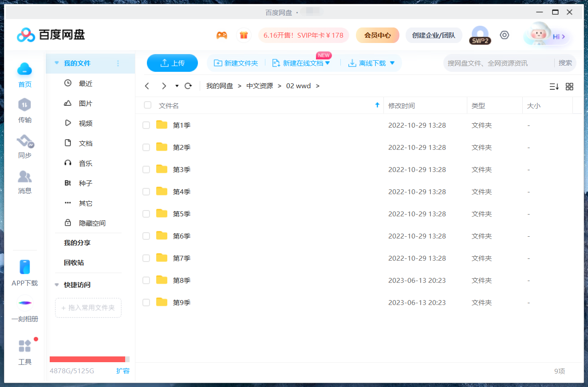The width and height of the screenshot is (588, 387).
Task: Go back with the left arrow
Action: click(147, 86)
